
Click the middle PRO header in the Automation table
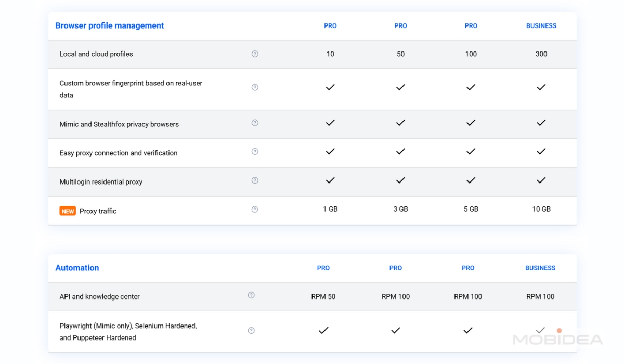tap(395, 268)
